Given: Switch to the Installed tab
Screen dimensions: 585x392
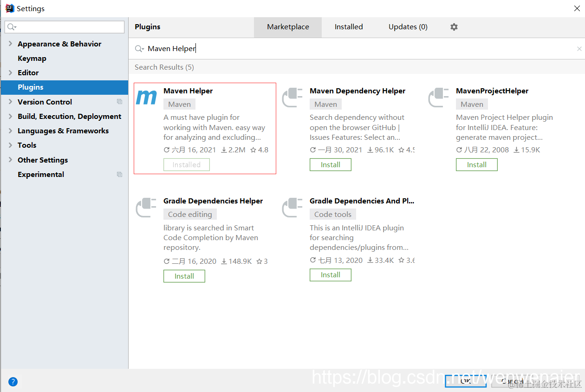Looking at the screenshot, I should pyautogui.click(x=349, y=27).
